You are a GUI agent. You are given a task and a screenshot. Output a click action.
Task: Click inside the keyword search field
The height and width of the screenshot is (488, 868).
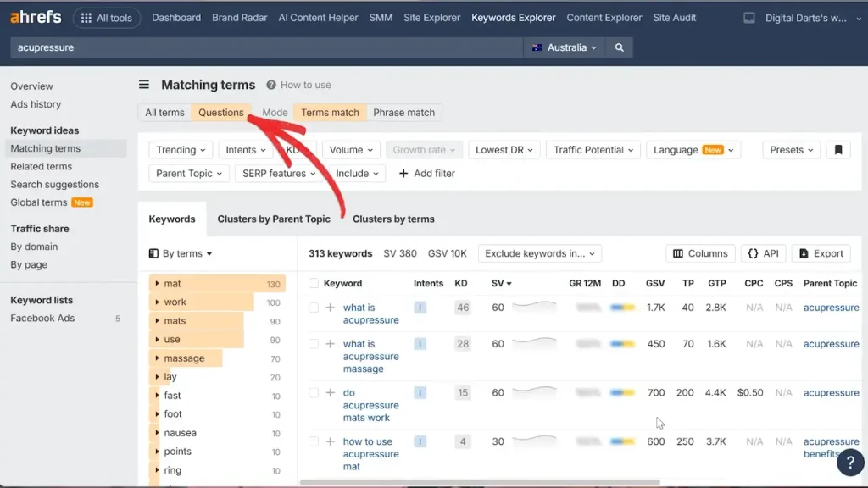(x=254, y=47)
